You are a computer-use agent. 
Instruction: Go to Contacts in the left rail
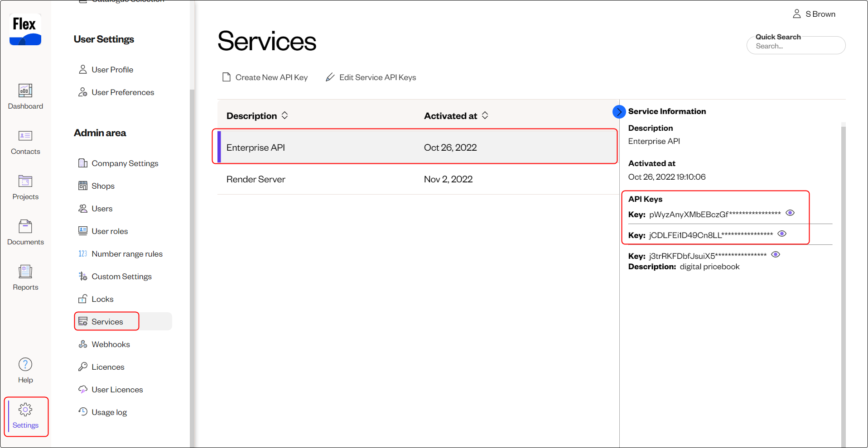click(x=25, y=136)
